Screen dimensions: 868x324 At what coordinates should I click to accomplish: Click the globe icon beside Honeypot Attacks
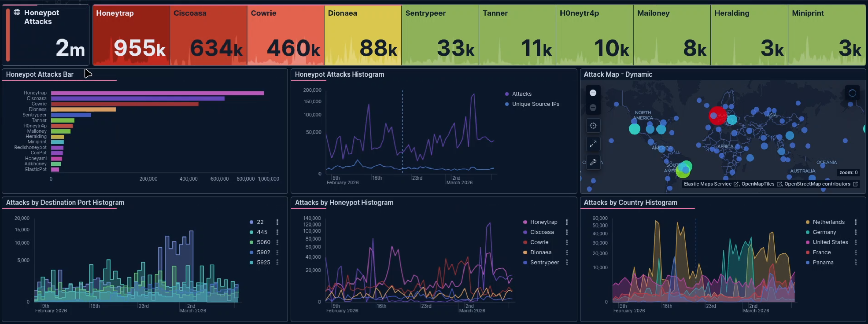(x=17, y=13)
